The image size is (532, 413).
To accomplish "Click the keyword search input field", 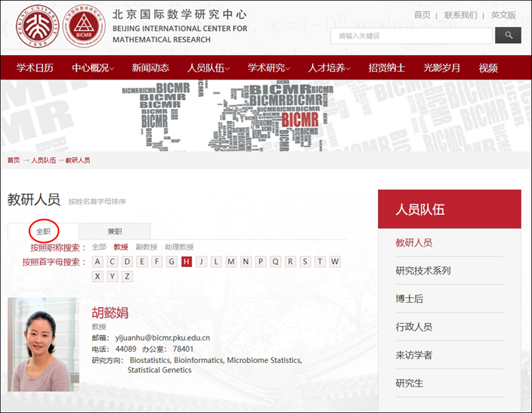I will click(411, 36).
